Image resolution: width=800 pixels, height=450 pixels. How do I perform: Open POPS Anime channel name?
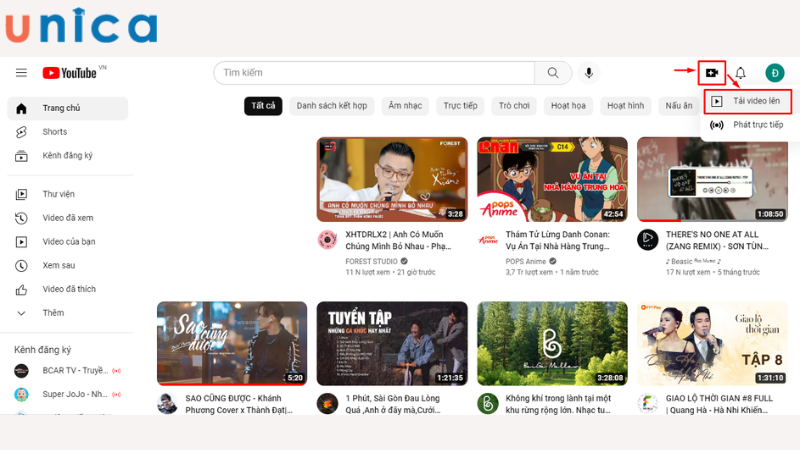(x=526, y=262)
